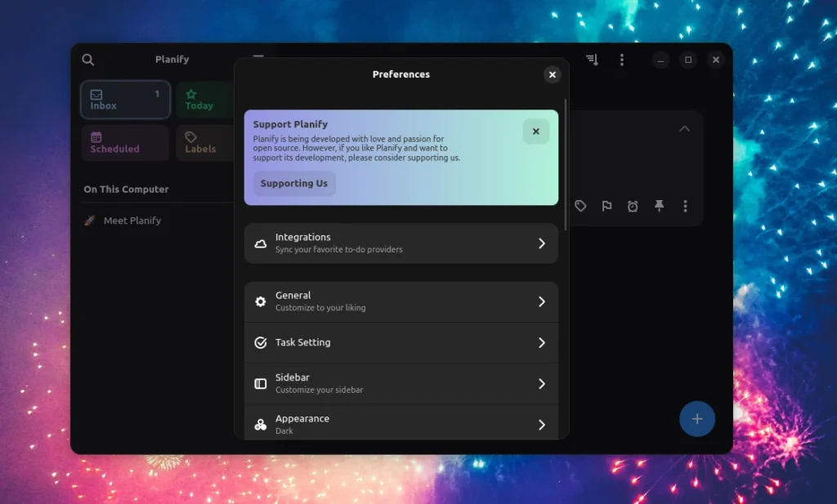Collapse the task card with chevron up

coord(684,129)
